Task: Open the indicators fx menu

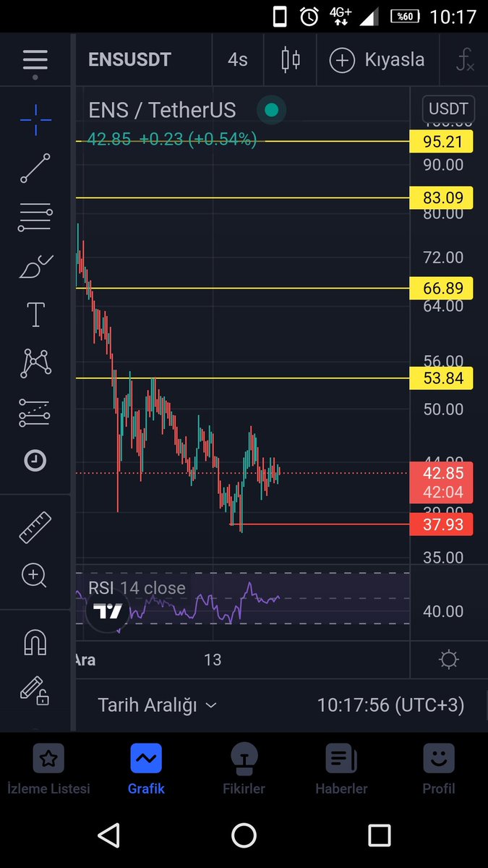Action: (x=465, y=60)
